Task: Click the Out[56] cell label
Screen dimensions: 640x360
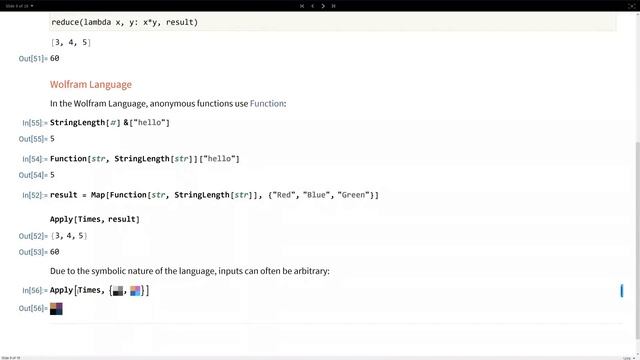Action: point(33,309)
